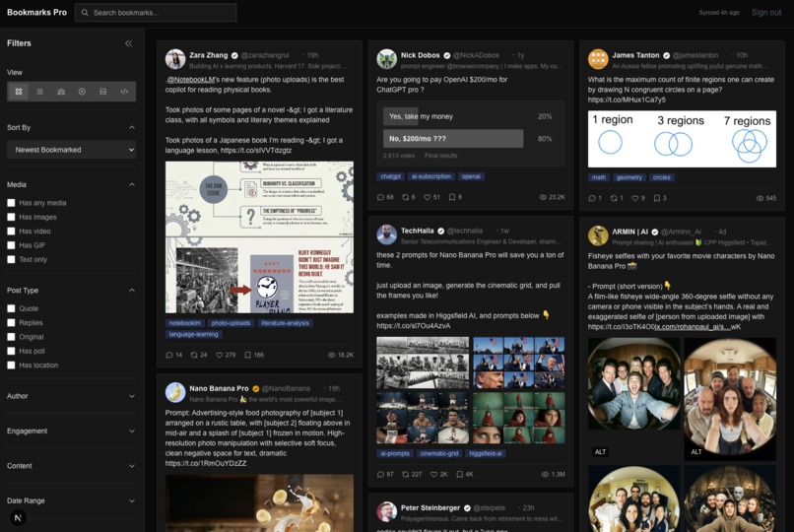Select the circular play view icon

82,92
